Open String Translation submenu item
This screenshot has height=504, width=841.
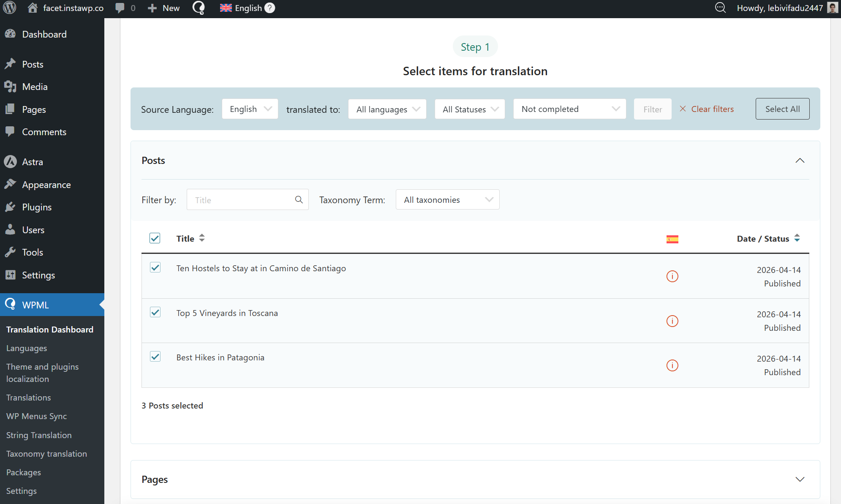point(39,435)
